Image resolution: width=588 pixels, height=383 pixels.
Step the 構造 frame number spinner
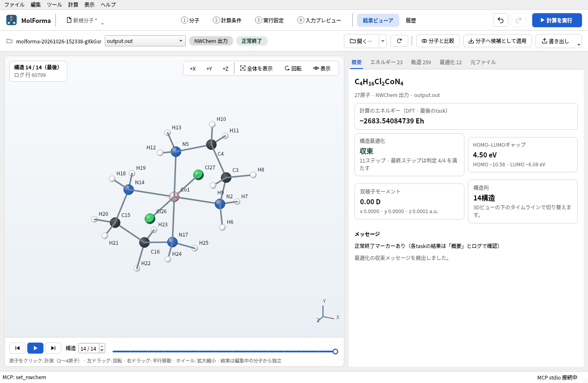point(102,348)
